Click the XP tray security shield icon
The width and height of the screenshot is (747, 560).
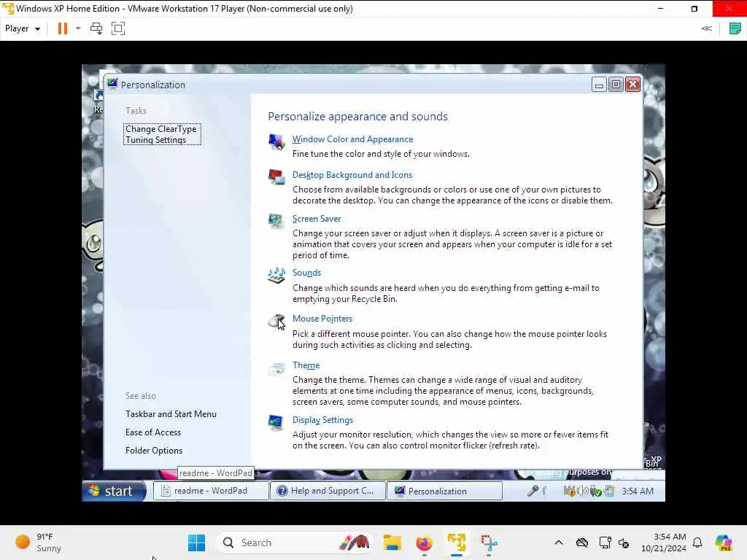coord(569,491)
